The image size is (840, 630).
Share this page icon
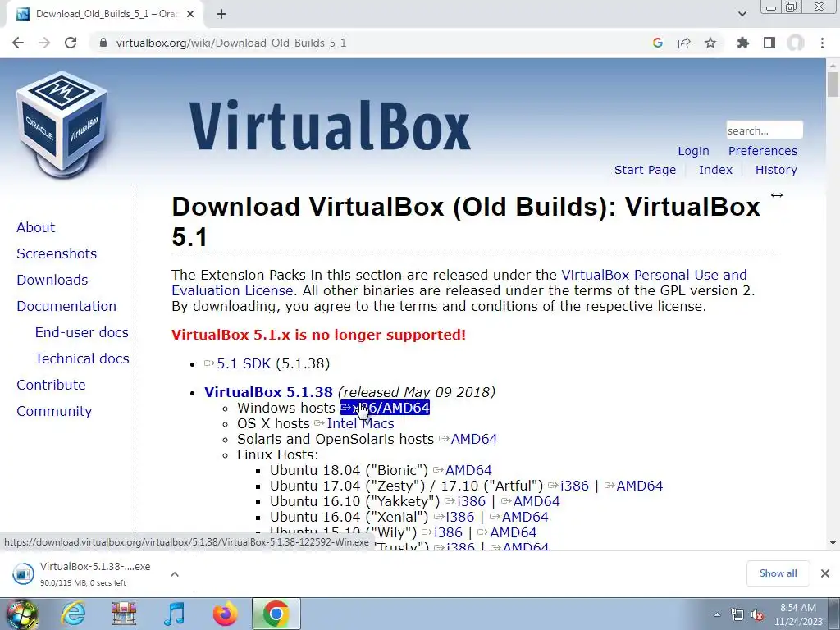click(684, 43)
